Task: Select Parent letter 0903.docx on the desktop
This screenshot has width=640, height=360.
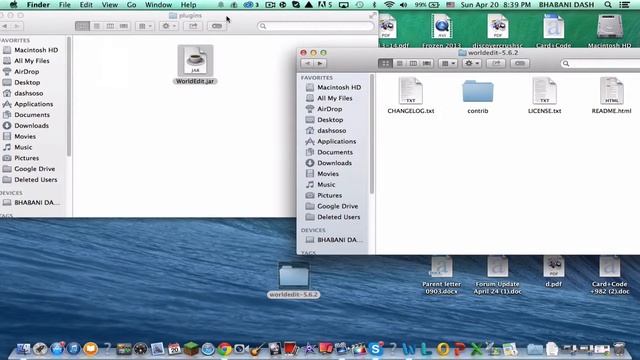Action: (441, 275)
